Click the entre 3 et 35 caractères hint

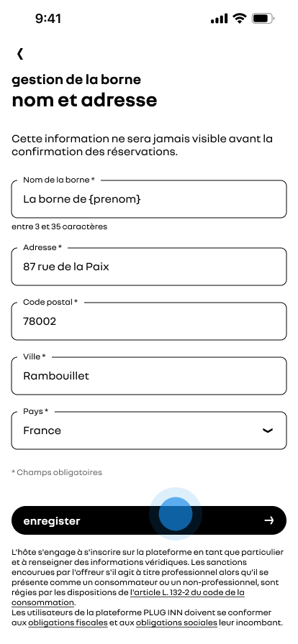pos(59,226)
